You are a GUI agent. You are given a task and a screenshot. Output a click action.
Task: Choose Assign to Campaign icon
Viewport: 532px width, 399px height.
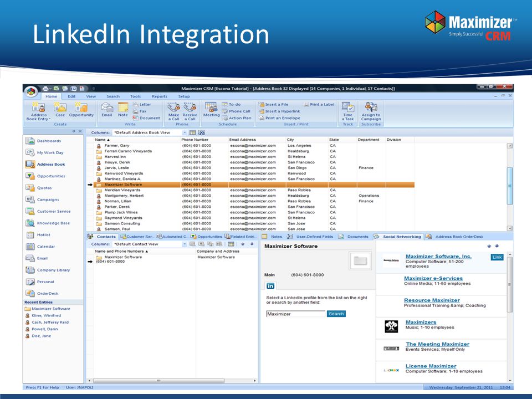click(371, 111)
